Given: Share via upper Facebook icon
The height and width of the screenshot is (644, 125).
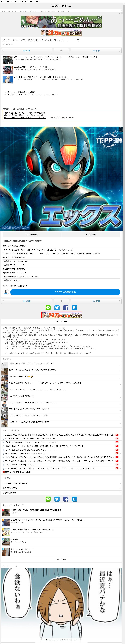Looking at the screenshot, I should click(66, 308).
